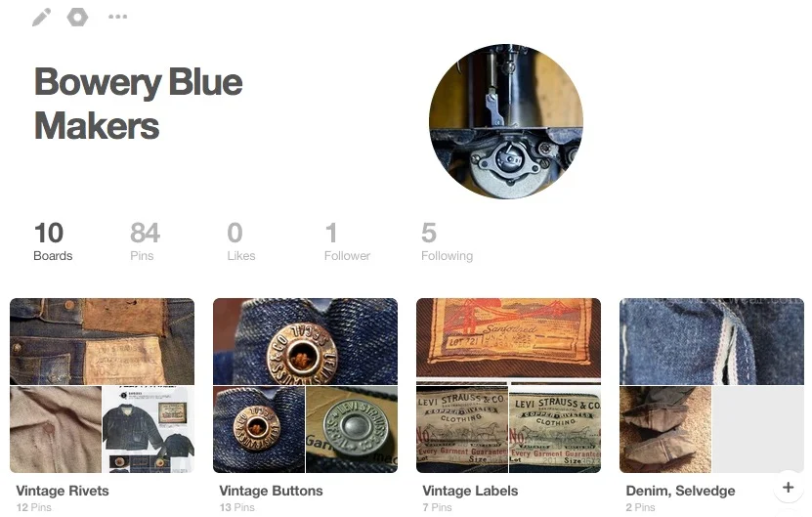Click the denim jacket catalog thumbnail
This screenshot has width=812, height=517.
tap(149, 429)
